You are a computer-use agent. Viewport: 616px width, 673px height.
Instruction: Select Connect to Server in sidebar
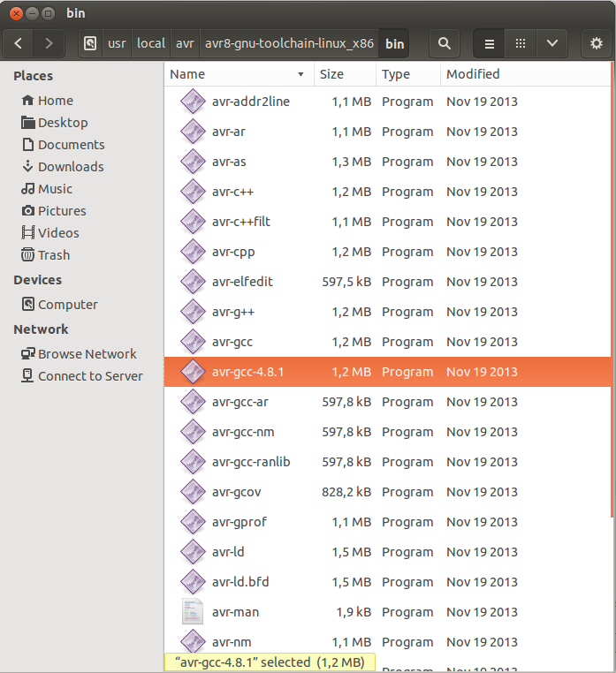click(x=82, y=376)
